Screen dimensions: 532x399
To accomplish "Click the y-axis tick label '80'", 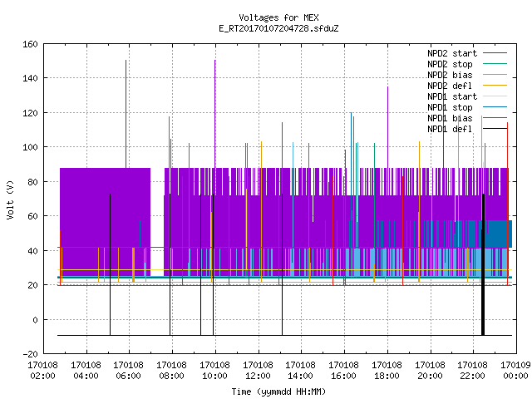I will pos(32,182).
